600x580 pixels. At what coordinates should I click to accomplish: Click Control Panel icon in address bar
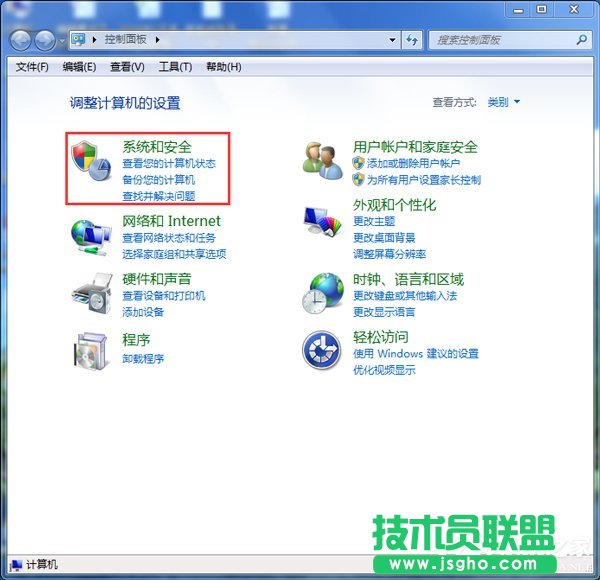click(78, 39)
